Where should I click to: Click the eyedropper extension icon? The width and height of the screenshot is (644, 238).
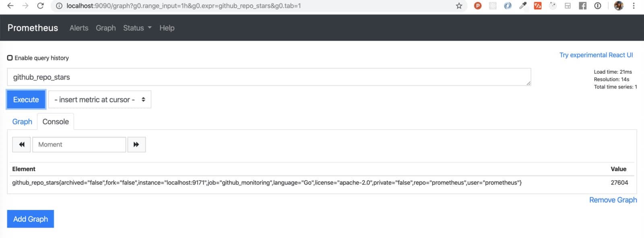(x=523, y=6)
